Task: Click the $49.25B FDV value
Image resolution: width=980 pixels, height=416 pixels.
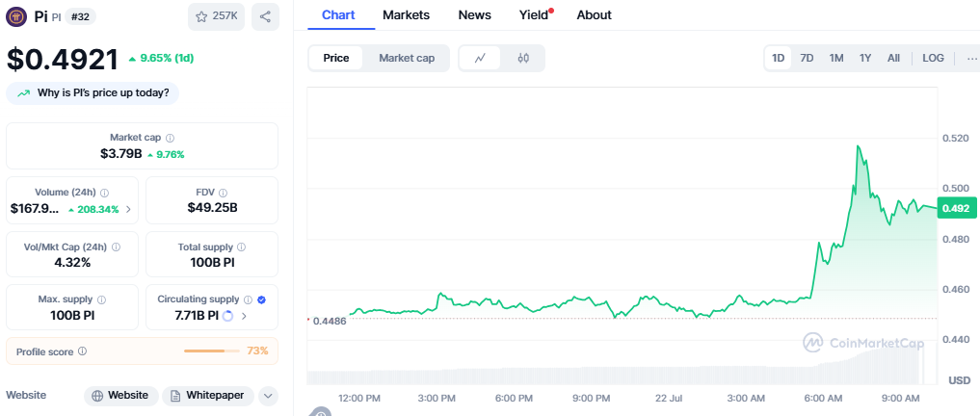Action: pos(213,208)
